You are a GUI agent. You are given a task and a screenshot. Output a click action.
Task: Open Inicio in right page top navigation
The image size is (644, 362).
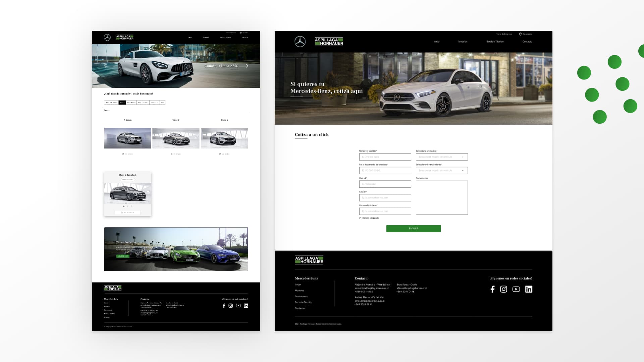tap(436, 42)
